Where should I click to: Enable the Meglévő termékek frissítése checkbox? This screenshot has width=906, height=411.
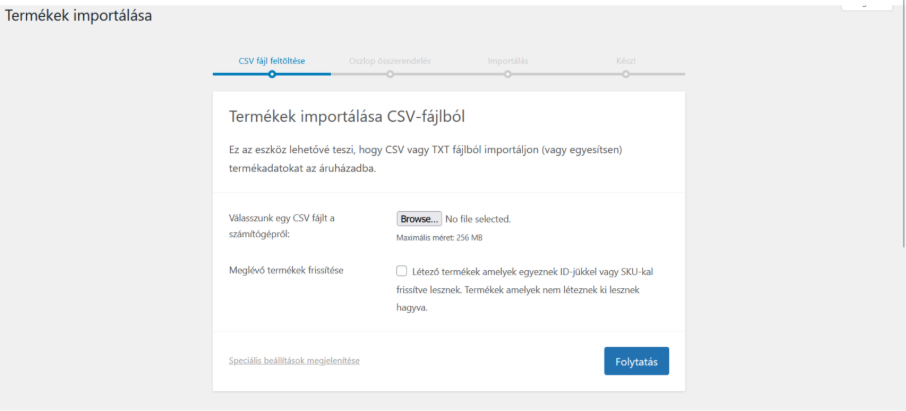coord(401,271)
